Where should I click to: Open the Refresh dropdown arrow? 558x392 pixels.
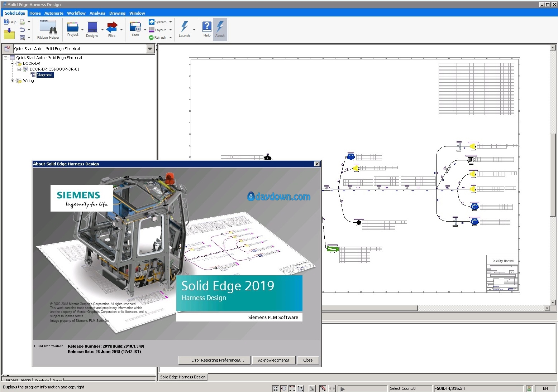coord(171,37)
